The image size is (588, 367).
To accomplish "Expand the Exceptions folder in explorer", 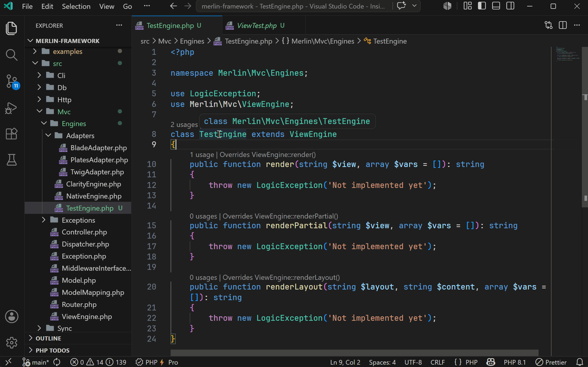I will 78,220.
